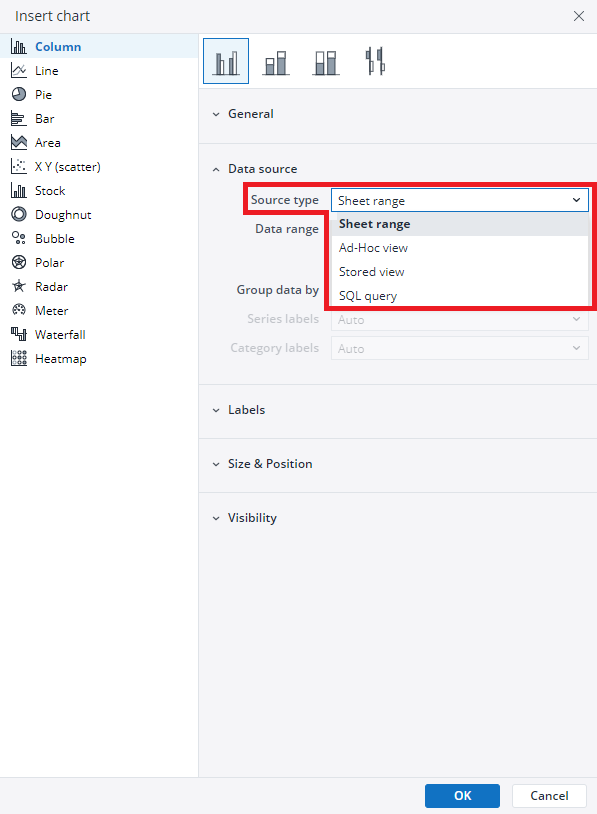
Task: Select the Meter chart type icon
Action: point(19,310)
